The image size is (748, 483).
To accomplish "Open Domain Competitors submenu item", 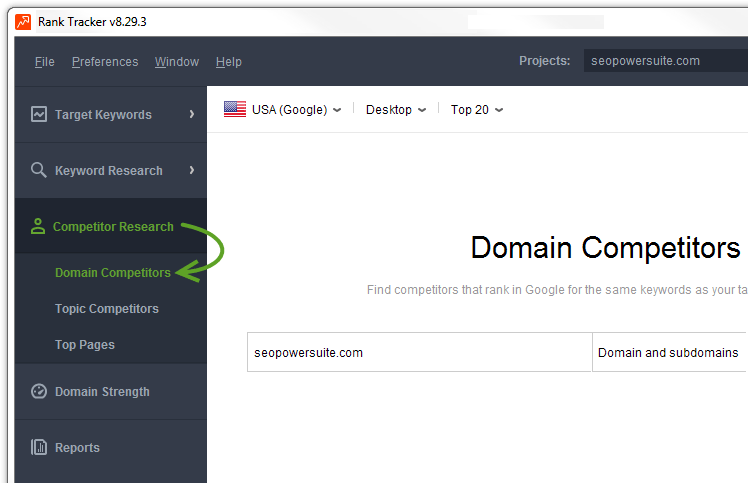I will point(113,273).
